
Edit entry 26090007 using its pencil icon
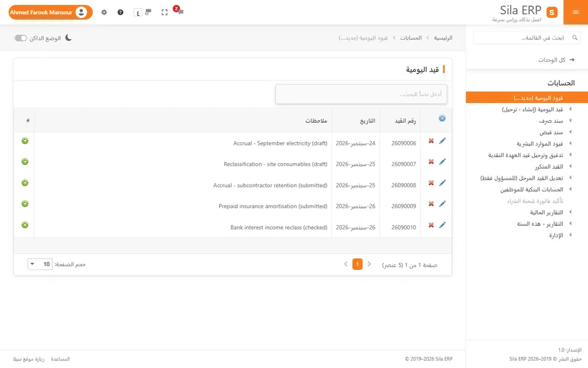pyautogui.click(x=442, y=162)
